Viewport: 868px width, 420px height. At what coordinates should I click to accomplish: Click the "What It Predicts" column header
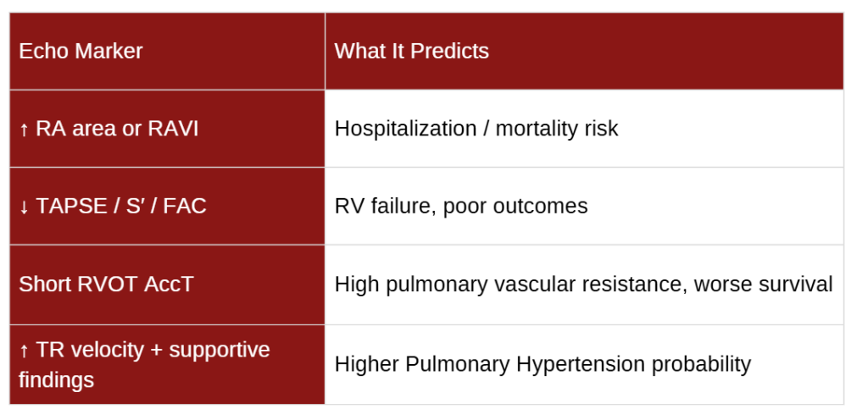click(x=411, y=51)
